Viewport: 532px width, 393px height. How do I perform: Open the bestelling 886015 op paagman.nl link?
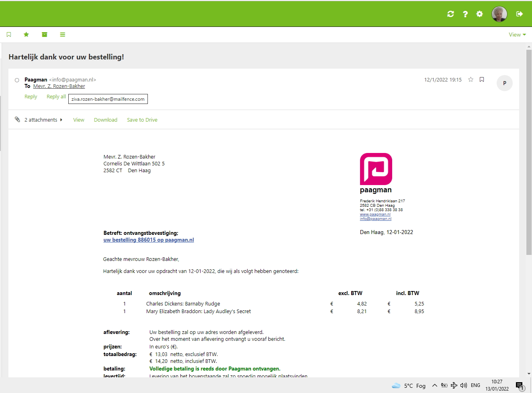coord(149,240)
